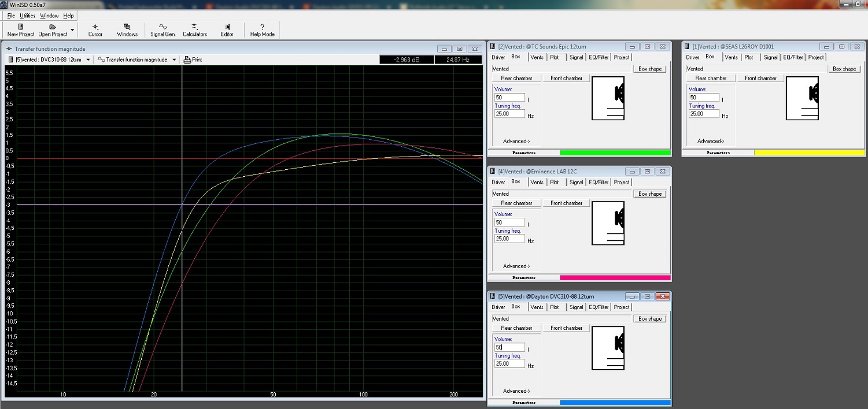
Task: Click Parameters bar in Dayton DVC310-88 window
Action: 524,403
